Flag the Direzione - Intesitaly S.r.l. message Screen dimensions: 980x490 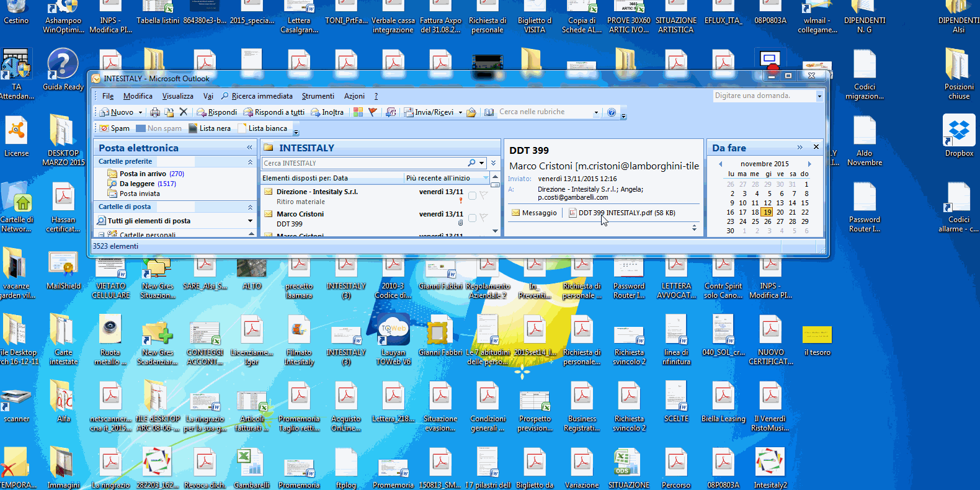click(484, 195)
